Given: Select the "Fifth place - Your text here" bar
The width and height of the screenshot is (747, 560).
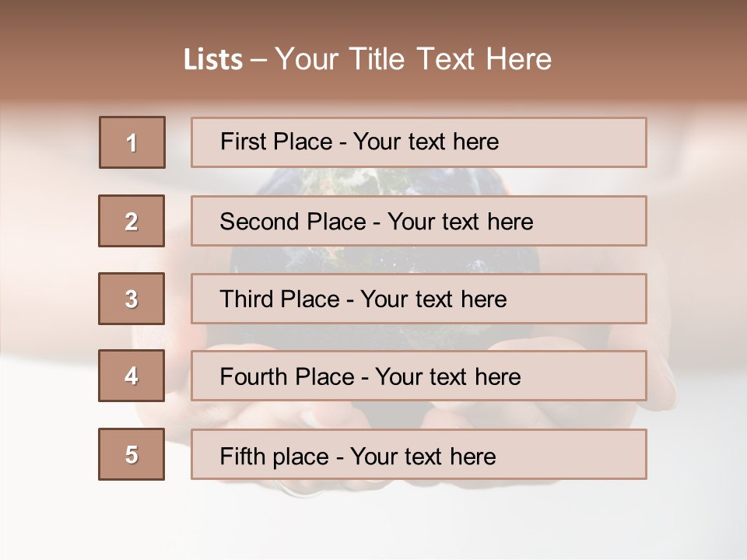Looking at the screenshot, I should tap(419, 454).
